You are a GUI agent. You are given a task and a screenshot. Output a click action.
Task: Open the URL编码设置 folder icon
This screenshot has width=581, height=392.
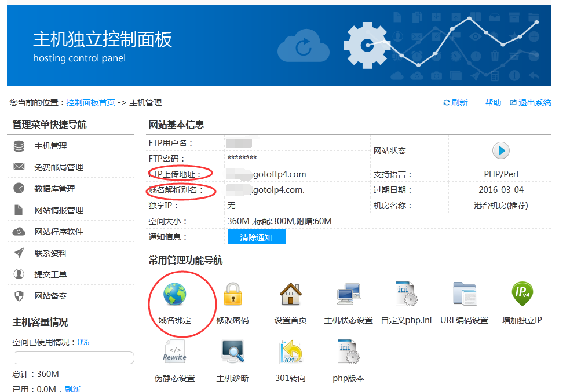[464, 294]
